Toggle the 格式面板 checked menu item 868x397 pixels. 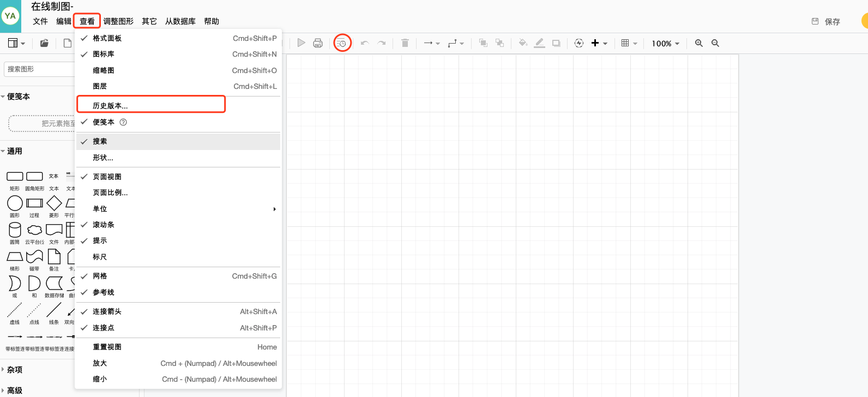point(178,38)
